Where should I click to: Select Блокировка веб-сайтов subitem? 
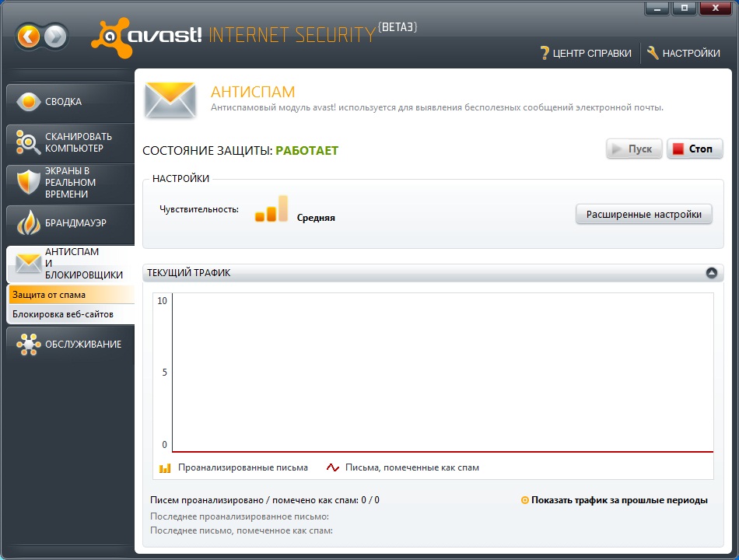pyautogui.click(x=72, y=314)
